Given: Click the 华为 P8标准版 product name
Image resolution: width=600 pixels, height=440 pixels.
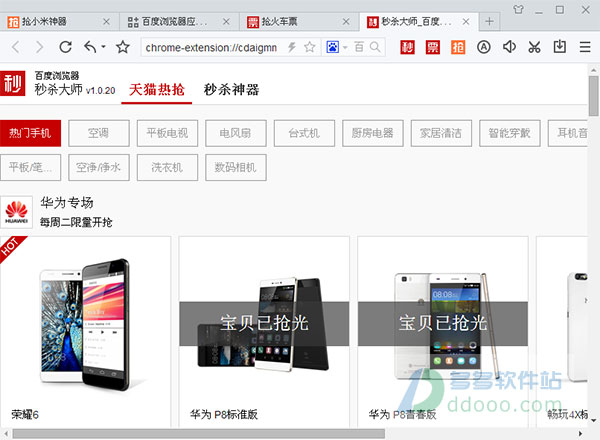Looking at the screenshot, I should [224, 414].
